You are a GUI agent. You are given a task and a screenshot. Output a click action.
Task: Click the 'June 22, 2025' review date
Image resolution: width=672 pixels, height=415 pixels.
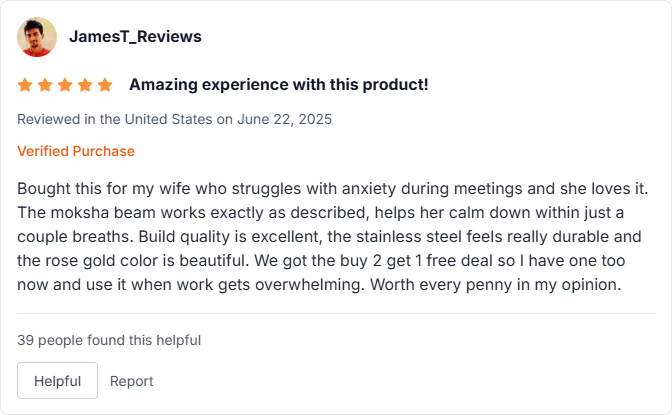pyautogui.click(x=284, y=118)
